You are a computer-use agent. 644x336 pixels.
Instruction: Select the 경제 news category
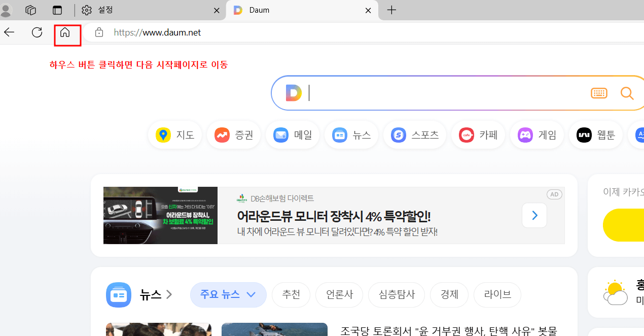(x=449, y=294)
